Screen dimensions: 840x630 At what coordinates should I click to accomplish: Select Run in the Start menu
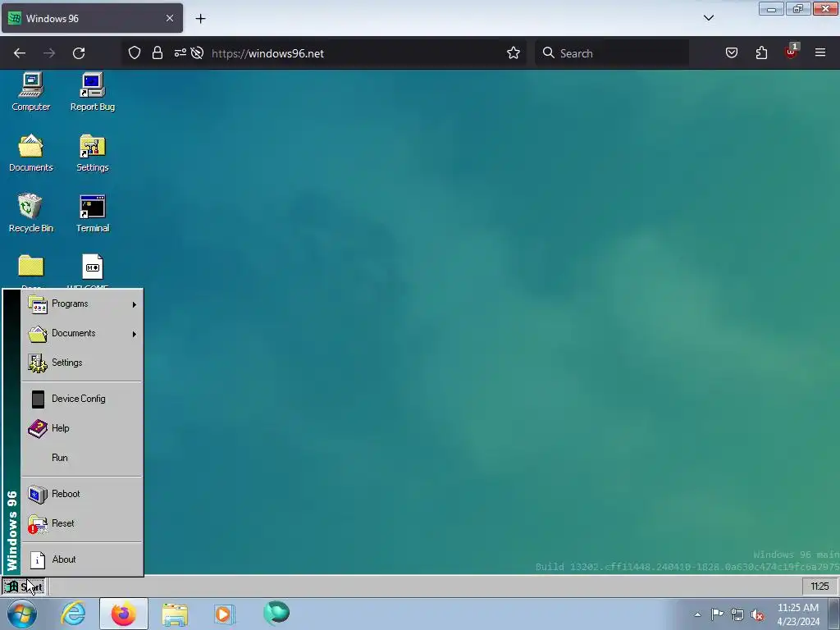[x=82, y=458]
